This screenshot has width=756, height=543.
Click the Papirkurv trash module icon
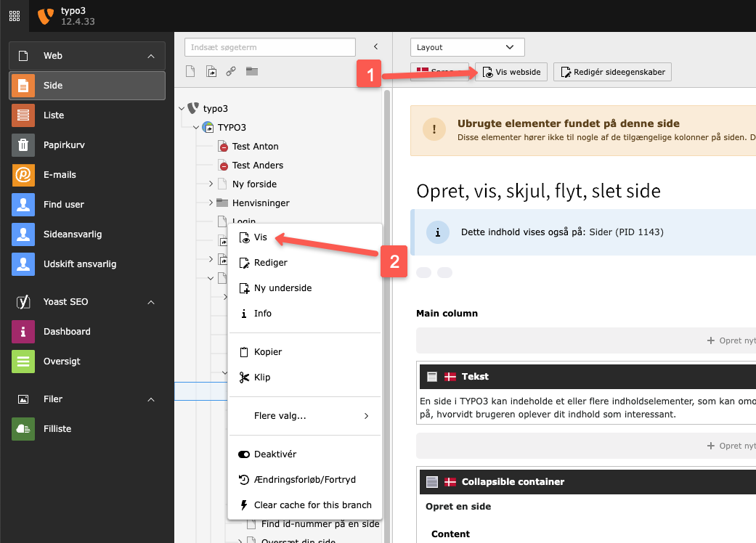(23, 145)
